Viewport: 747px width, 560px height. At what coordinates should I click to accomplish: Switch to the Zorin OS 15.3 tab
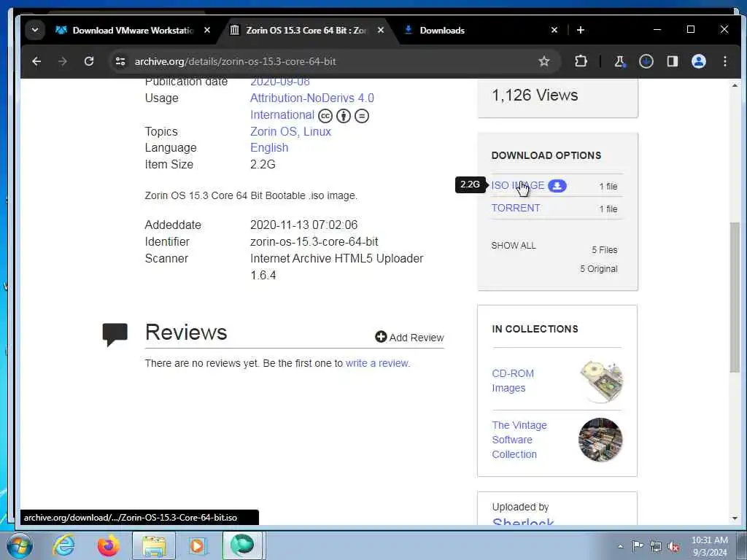307,30
